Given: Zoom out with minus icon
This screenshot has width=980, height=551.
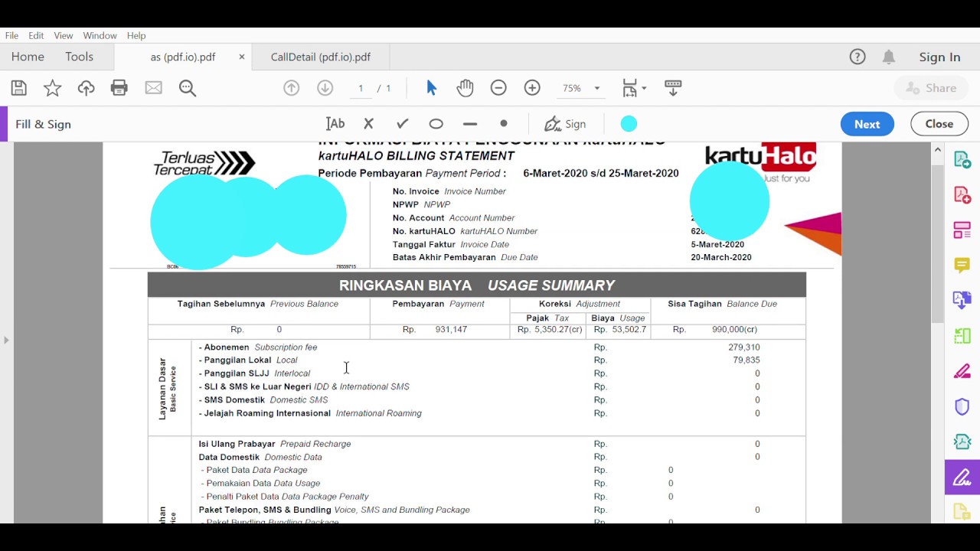Looking at the screenshot, I should coord(498,88).
